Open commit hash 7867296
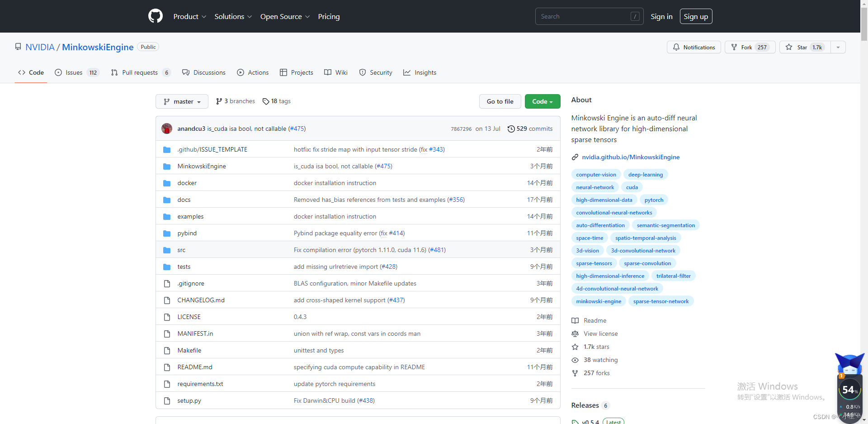868x424 pixels. [x=461, y=129]
